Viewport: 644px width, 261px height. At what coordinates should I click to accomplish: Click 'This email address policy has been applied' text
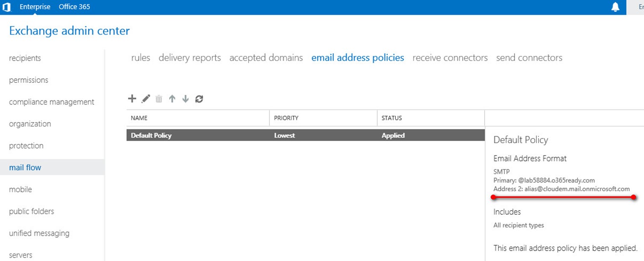(x=565, y=248)
